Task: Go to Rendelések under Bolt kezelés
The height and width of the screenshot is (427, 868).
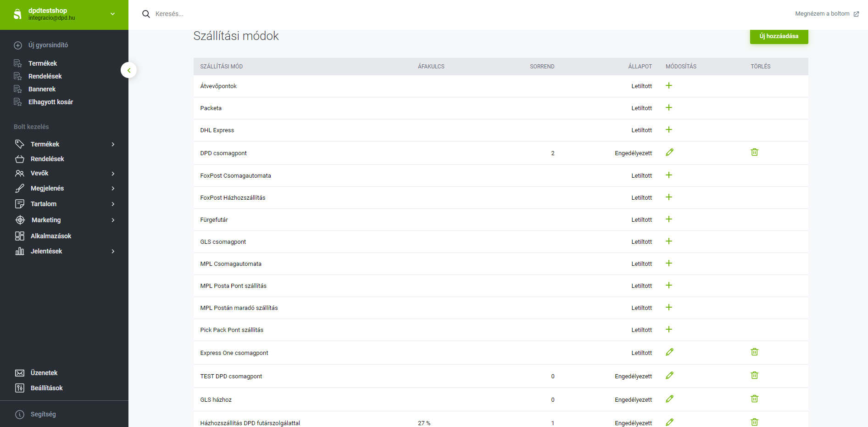Action: point(47,159)
